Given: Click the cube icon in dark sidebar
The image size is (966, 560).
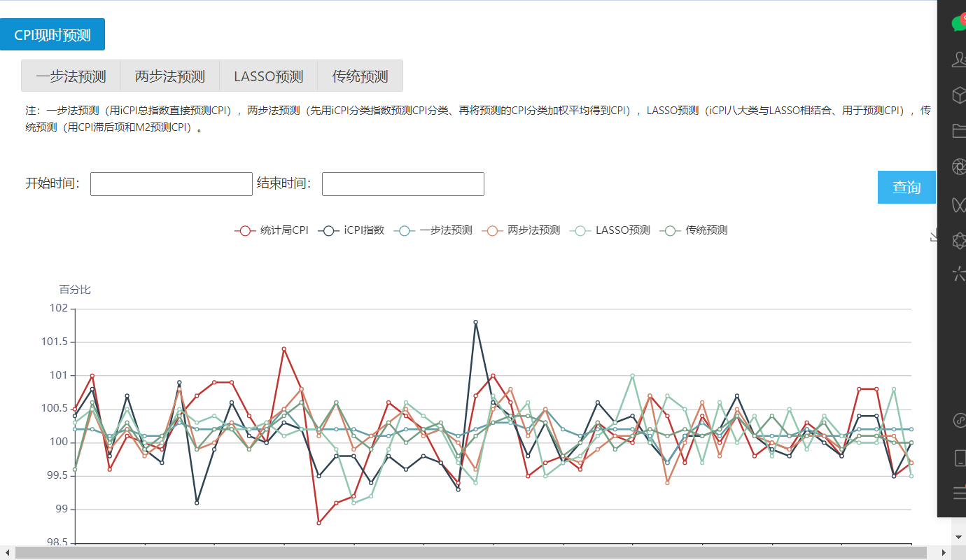Looking at the screenshot, I should (959, 95).
